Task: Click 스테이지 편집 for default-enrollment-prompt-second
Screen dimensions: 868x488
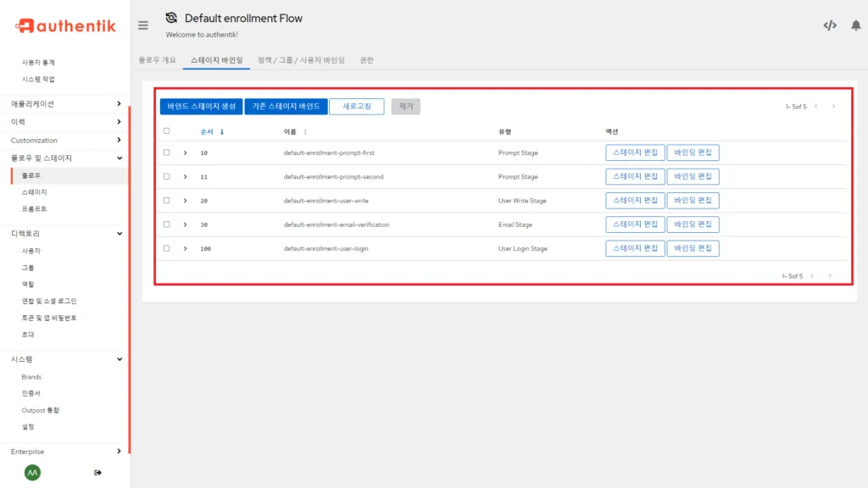Action: pyautogui.click(x=635, y=176)
